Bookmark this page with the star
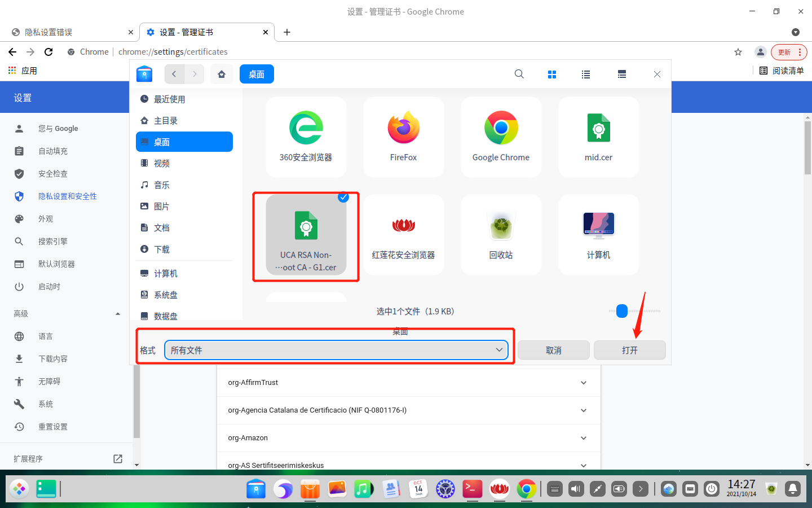 point(738,52)
